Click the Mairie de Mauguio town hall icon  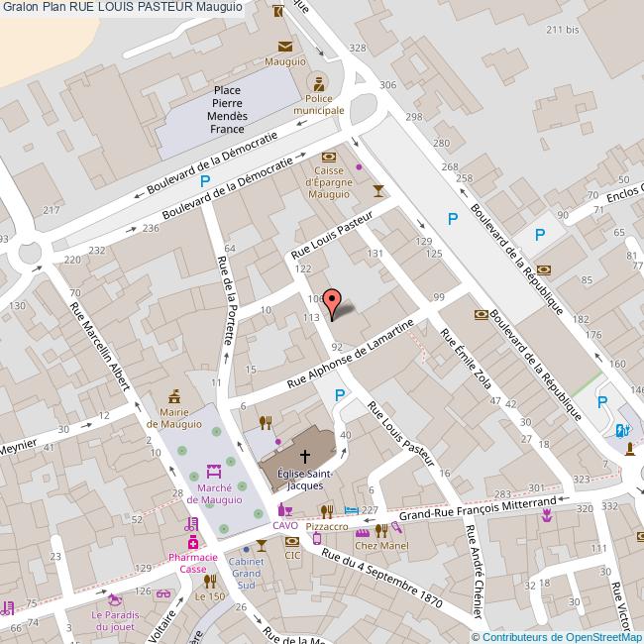[175, 396]
